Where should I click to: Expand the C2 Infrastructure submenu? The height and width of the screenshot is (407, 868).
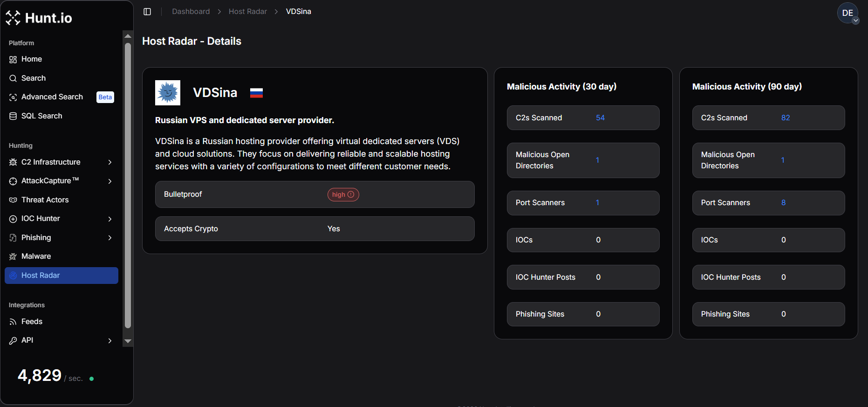(x=110, y=162)
